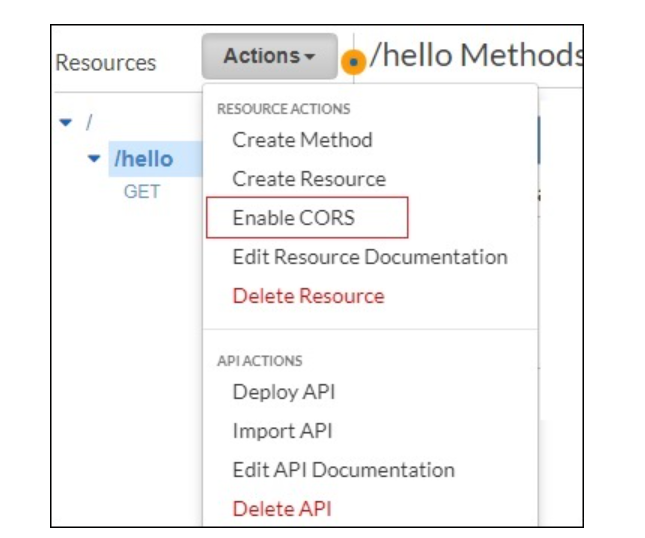Open Edit API Documentation
The height and width of the screenshot is (538, 645).
click(x=343, y=470)
